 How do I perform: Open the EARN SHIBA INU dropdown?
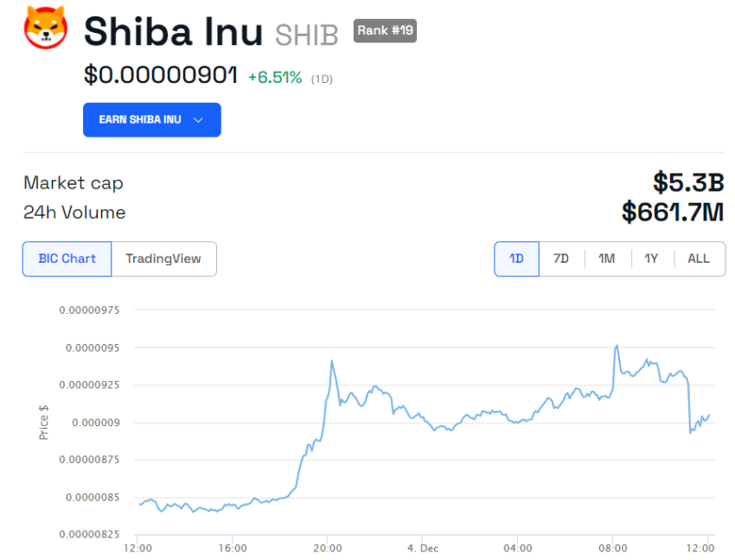click(151, 119)
